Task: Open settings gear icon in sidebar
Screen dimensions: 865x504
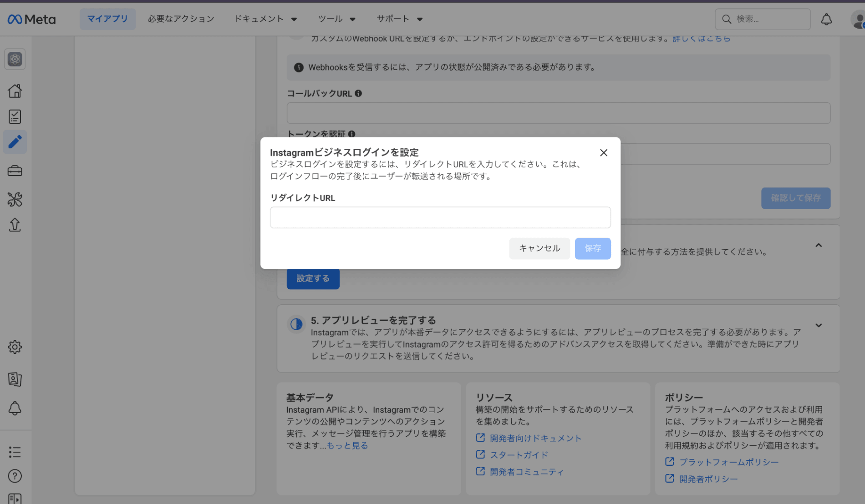Action: (15, 347)
